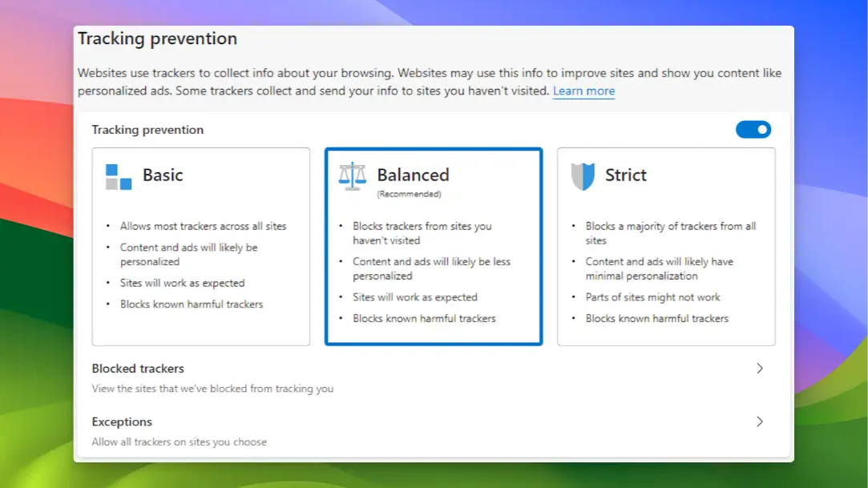This screenshot has width=868, height=488.
Task: Click the chevron beside Exceptions
Action: click(x=758, y=421)
